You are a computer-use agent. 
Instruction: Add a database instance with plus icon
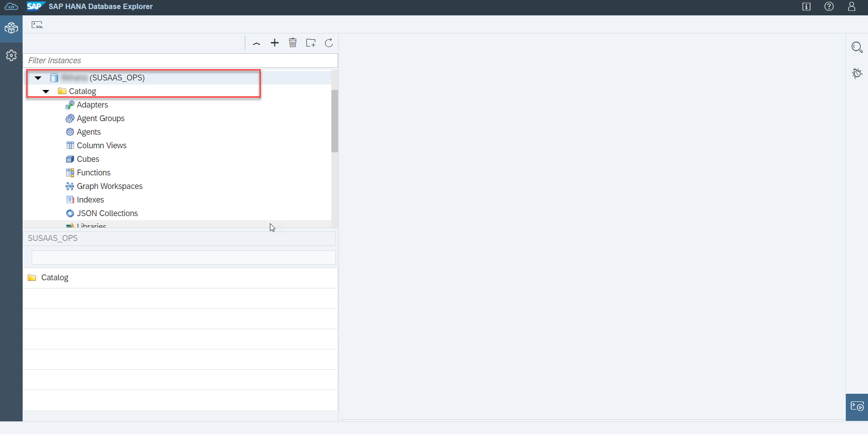pos(274,43)
